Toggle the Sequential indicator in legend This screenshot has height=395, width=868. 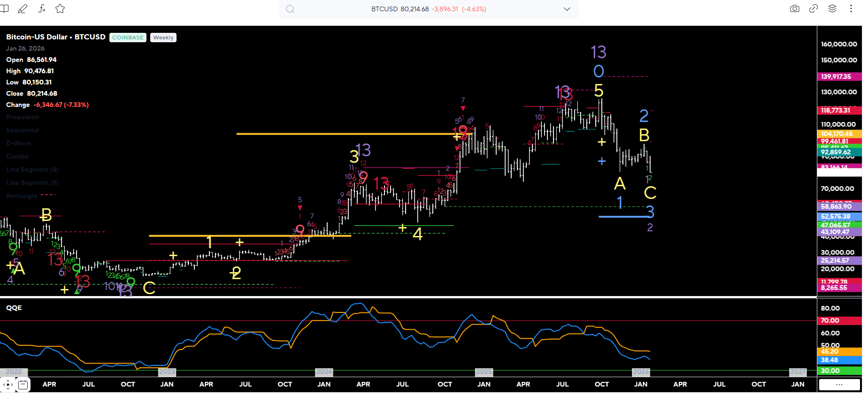coord(23,130)
